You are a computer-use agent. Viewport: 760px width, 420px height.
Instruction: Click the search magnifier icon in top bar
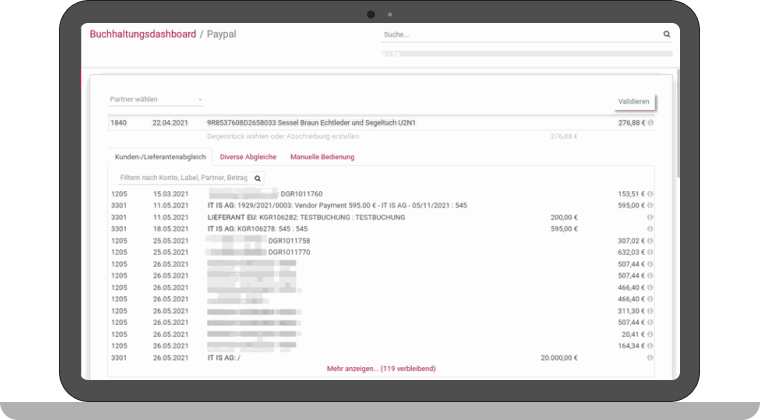[667, 34]
